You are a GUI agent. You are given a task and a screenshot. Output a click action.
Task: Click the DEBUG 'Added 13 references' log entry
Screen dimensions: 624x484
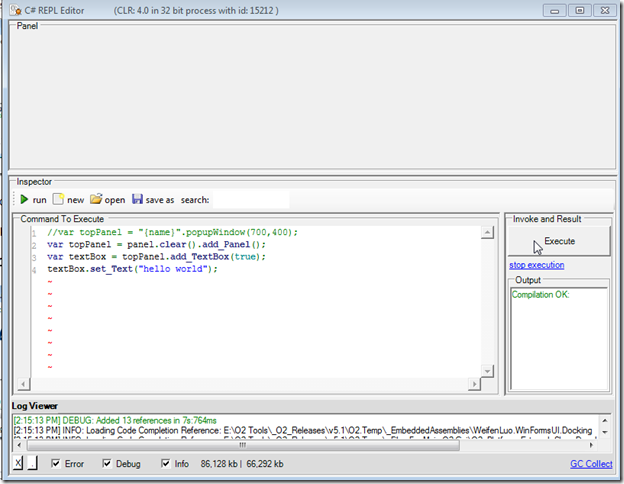tap(115, 420)
